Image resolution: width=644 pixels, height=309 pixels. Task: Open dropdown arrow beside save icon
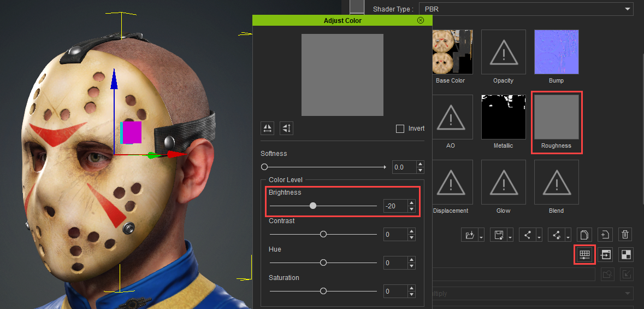[510, 236]
